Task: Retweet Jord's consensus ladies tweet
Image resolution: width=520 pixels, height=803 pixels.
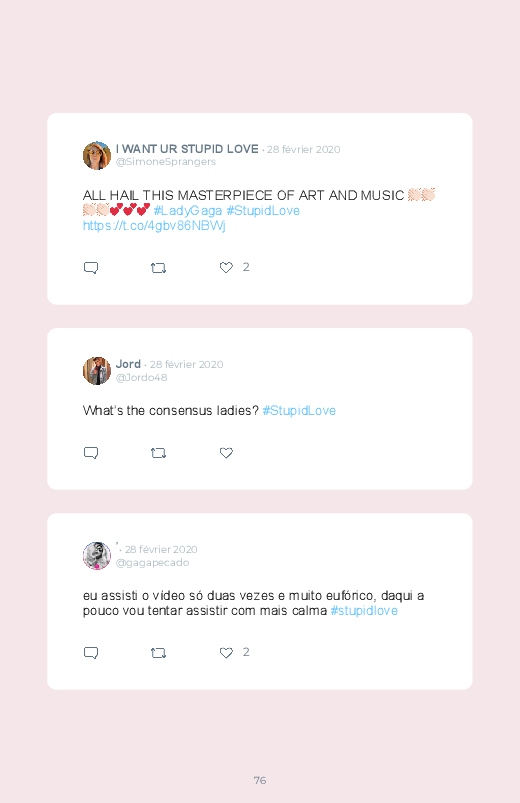Action: (x=158, y=453)
